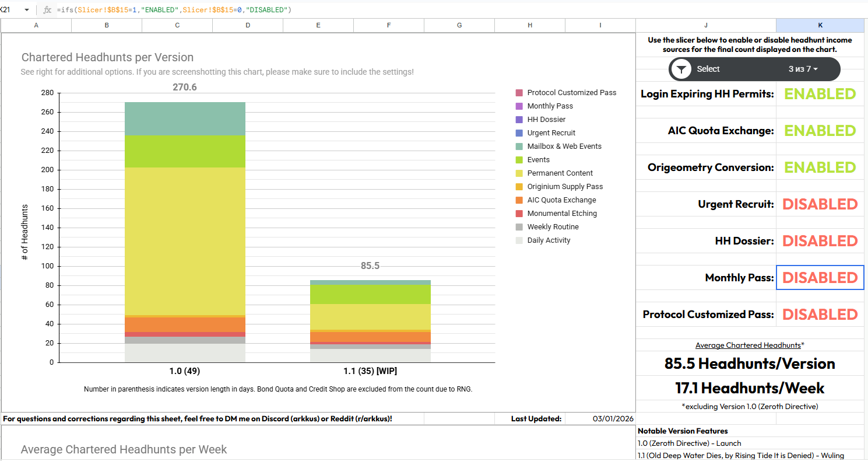
Task: Select column C header
Action: coord(177,25)
